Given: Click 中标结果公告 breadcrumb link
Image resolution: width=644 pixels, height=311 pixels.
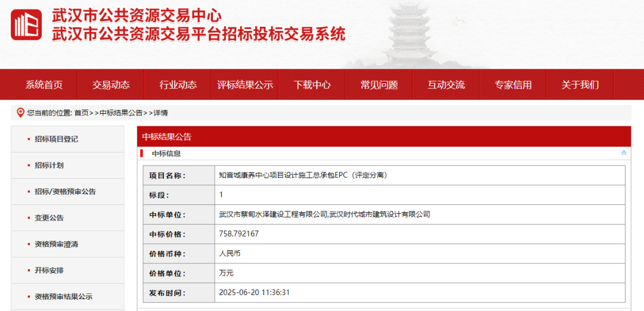Looking at the screenshot, I should [x=121, y=113].
